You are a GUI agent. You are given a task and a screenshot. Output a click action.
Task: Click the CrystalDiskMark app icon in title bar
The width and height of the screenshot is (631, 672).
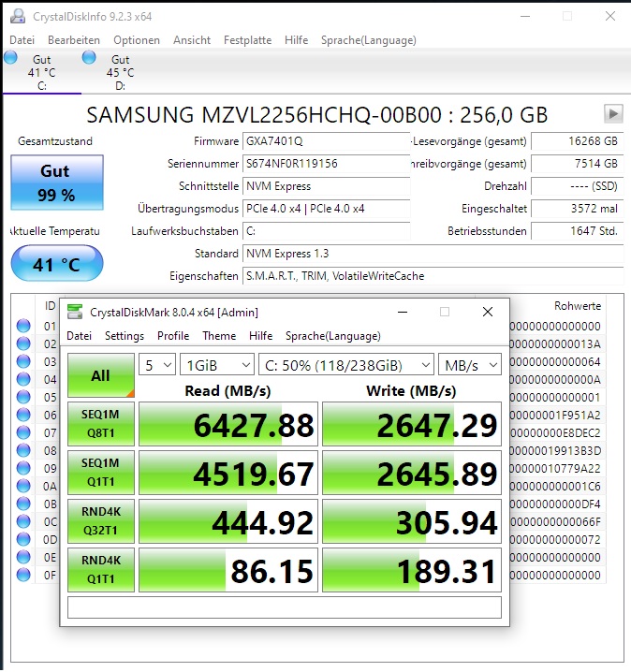pyautogui.click(x=75, y=312)
